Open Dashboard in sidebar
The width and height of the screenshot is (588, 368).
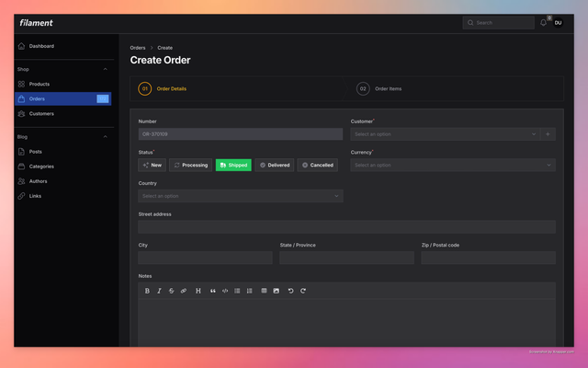[63, 46]
